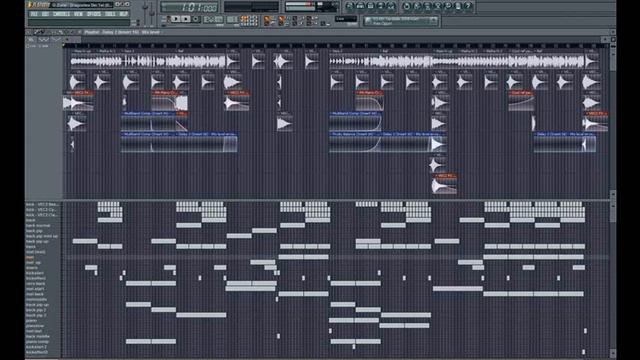Open the CHANNELS menu
This screenshot has width=640, height=360.
(62, 14)
